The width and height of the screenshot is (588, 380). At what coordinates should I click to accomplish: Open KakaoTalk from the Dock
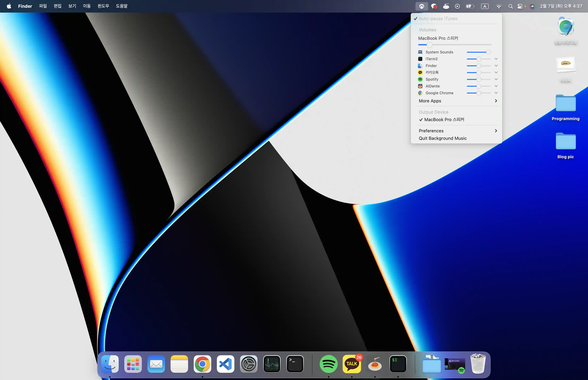352,364
